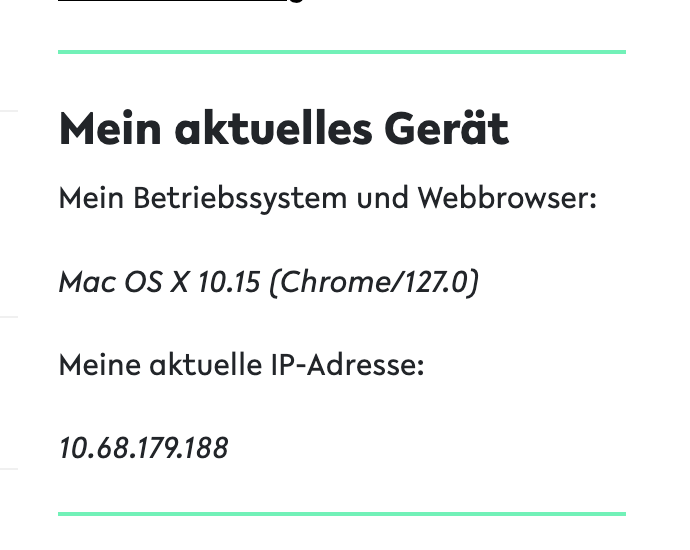Click the 'Mein aktuelles Gerät' heading
The image size is (690, 550).
tap(284, 129)
